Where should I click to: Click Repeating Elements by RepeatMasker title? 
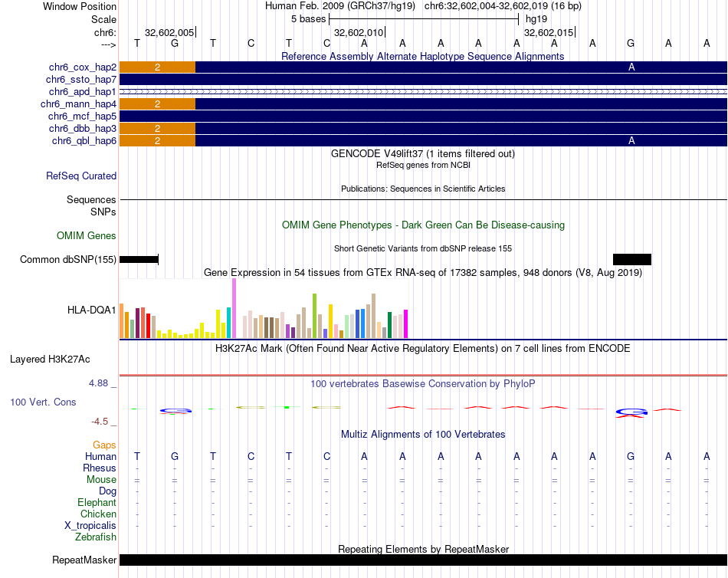(x=423, y=549)
